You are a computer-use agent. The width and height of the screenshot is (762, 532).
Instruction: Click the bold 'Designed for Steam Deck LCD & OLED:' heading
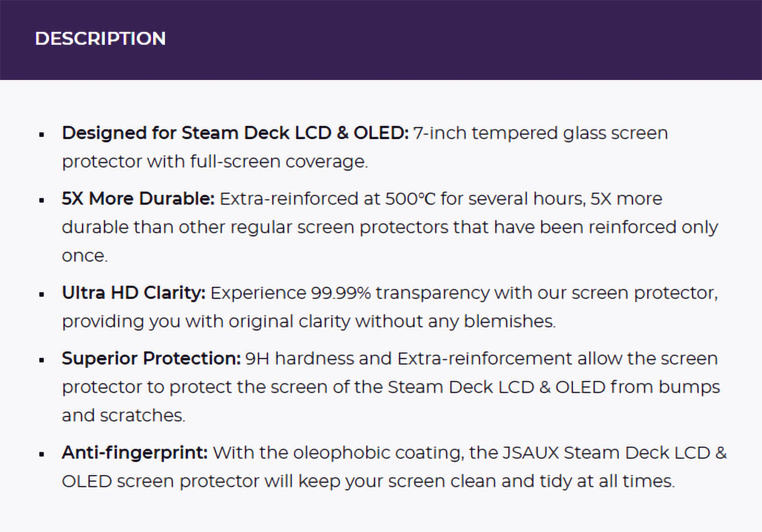(x=235, y=133)
